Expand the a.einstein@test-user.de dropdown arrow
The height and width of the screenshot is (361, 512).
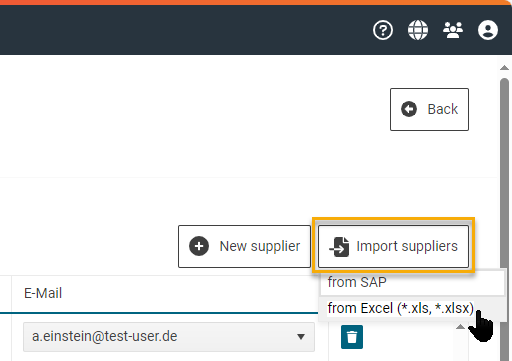(301, 337)
